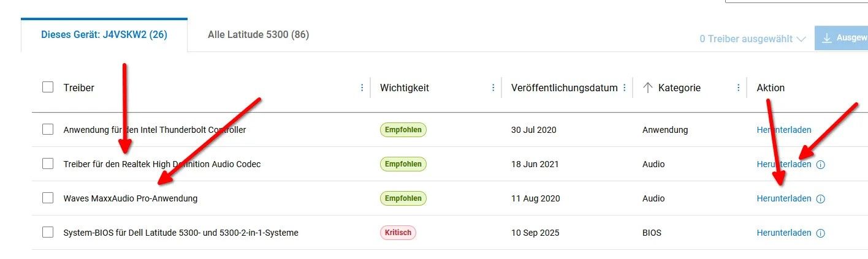The height and width of the screenshot is (259, 868).
Task: Click the sort arrow beside Kategorie
Action: coord(647,88)
